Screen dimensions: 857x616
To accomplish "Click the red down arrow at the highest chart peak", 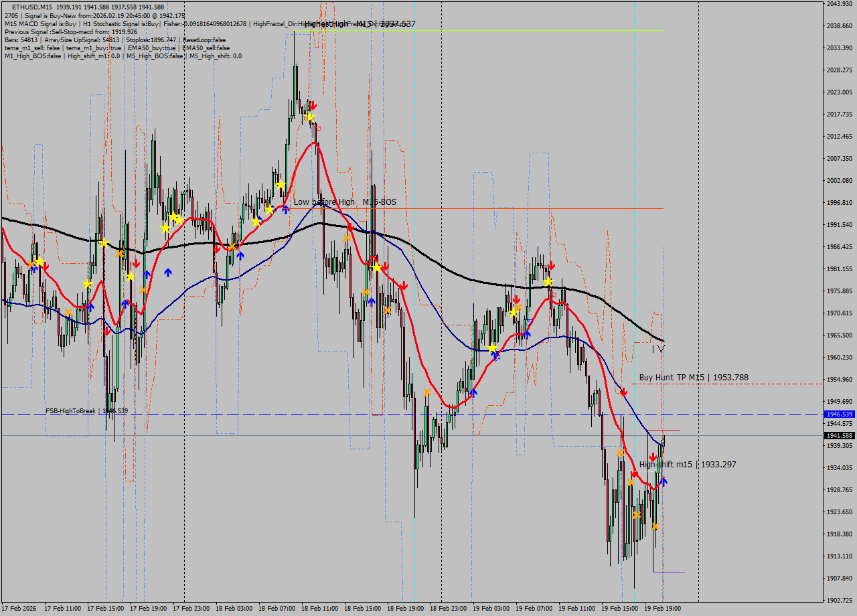I will pyautogui.click(x=312, y=105).
